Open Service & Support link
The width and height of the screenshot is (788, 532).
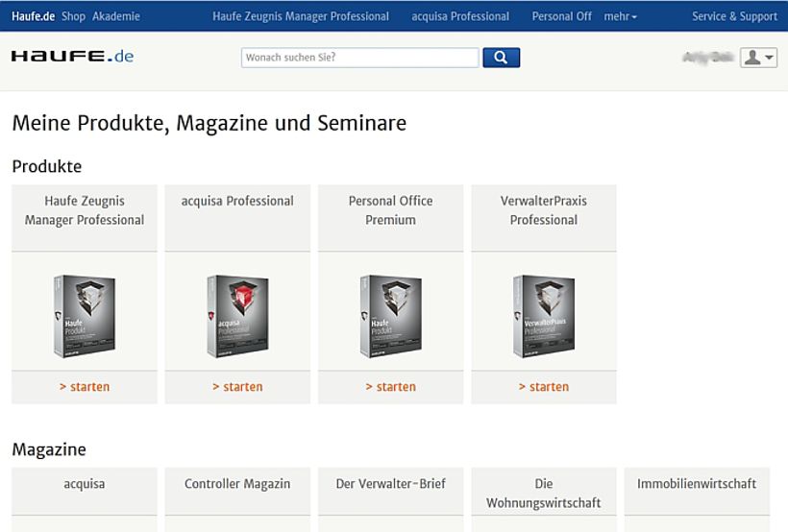pyautogui.click(x=735, y=16)
